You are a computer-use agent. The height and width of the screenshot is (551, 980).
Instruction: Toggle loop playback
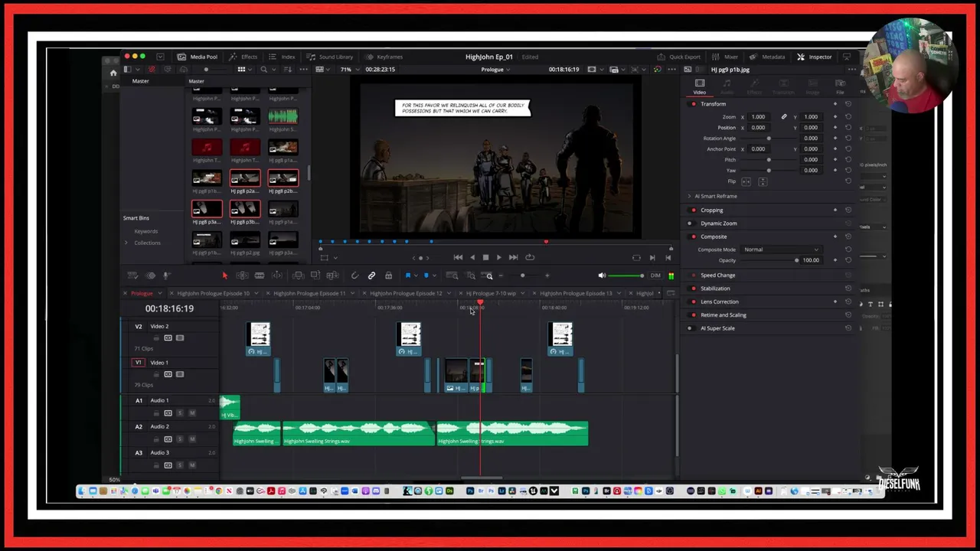click(x=530, y=258)
